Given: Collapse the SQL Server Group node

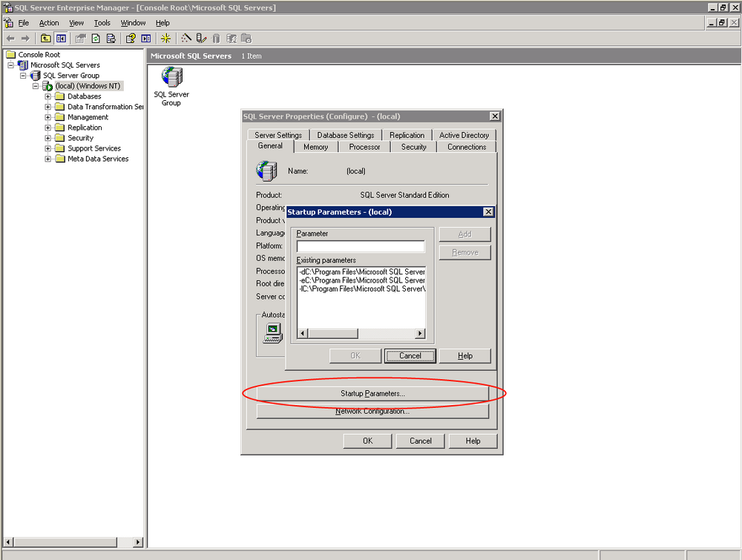Looking at the screenshot, I should tap(23, 75).
